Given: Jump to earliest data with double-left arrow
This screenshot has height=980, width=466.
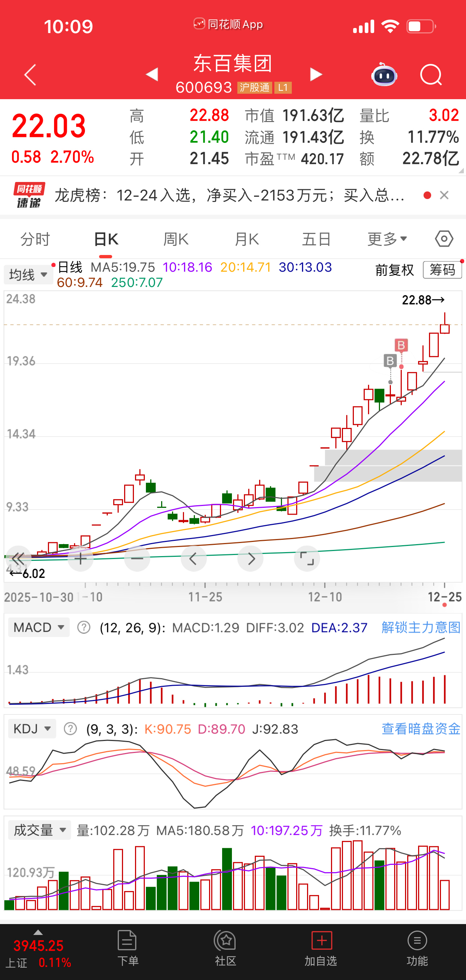Looking at the screenshot, I should click(17, 559).
